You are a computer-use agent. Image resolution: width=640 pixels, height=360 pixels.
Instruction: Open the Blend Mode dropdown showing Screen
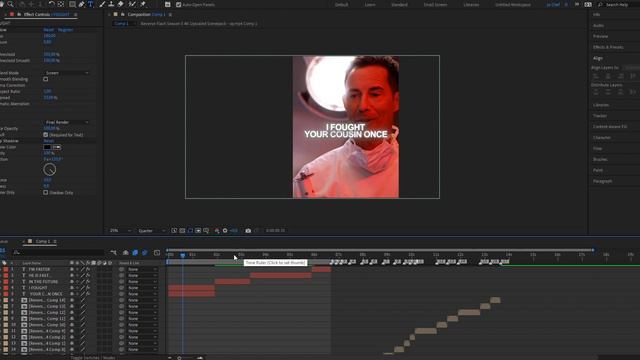click(x=67, y=73)
